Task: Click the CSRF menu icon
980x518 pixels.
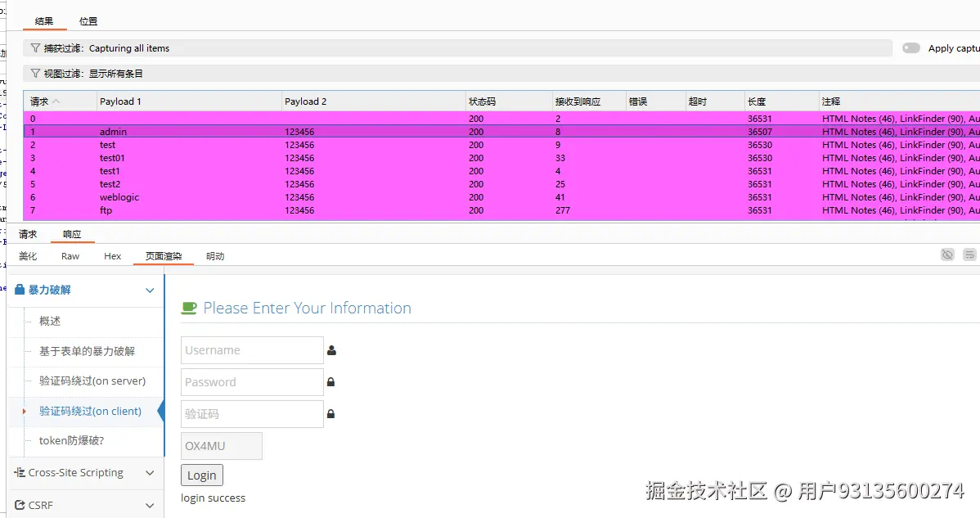Action: pyautogui.click(x=20, y=505)
